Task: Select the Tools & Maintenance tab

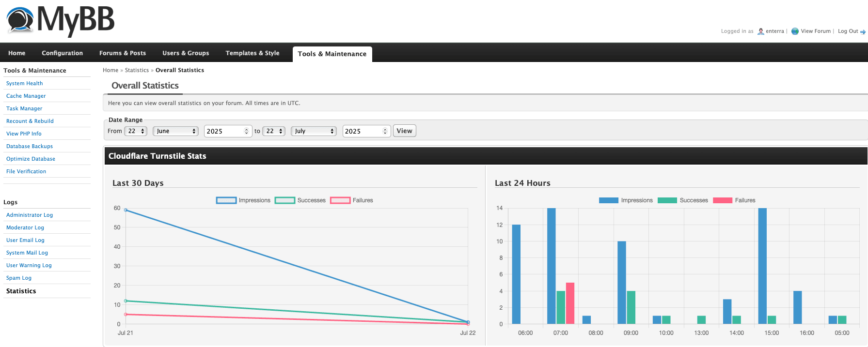Action: click(x=332, y=54)
